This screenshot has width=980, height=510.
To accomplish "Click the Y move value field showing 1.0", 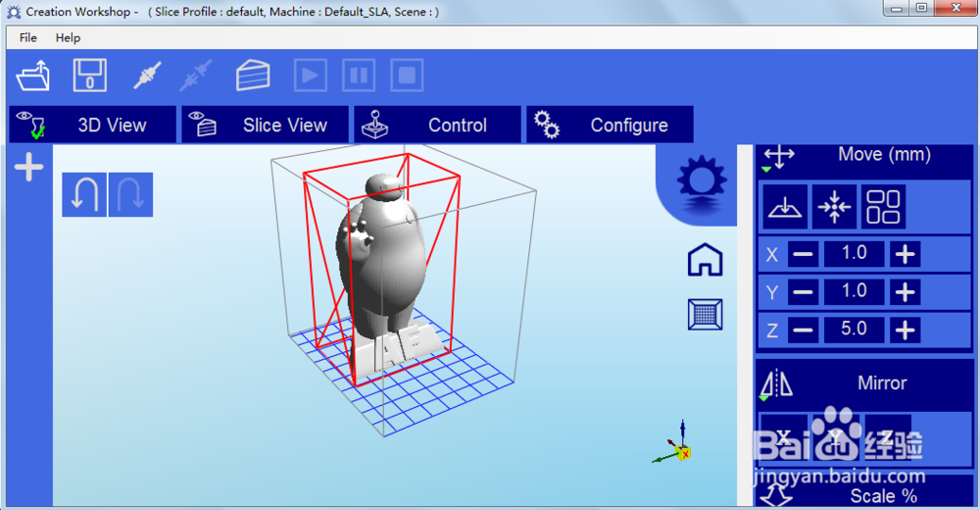I will pos(854,292).
